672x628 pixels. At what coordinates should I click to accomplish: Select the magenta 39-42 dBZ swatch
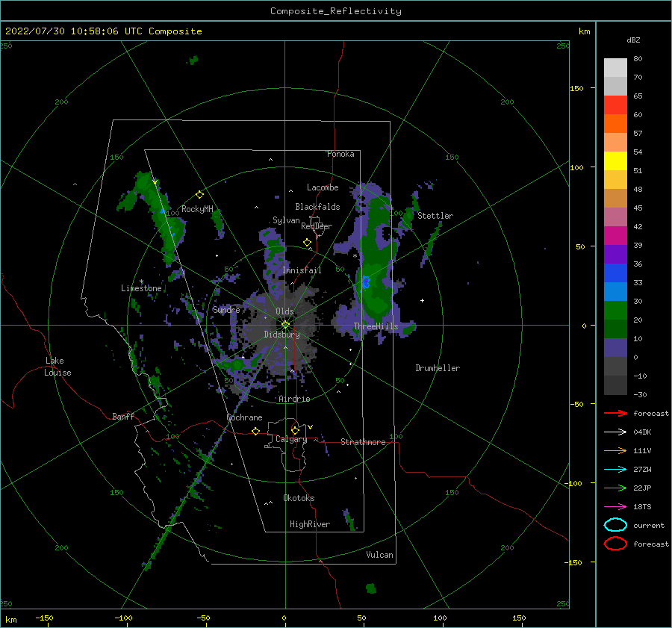click(615, 236)
